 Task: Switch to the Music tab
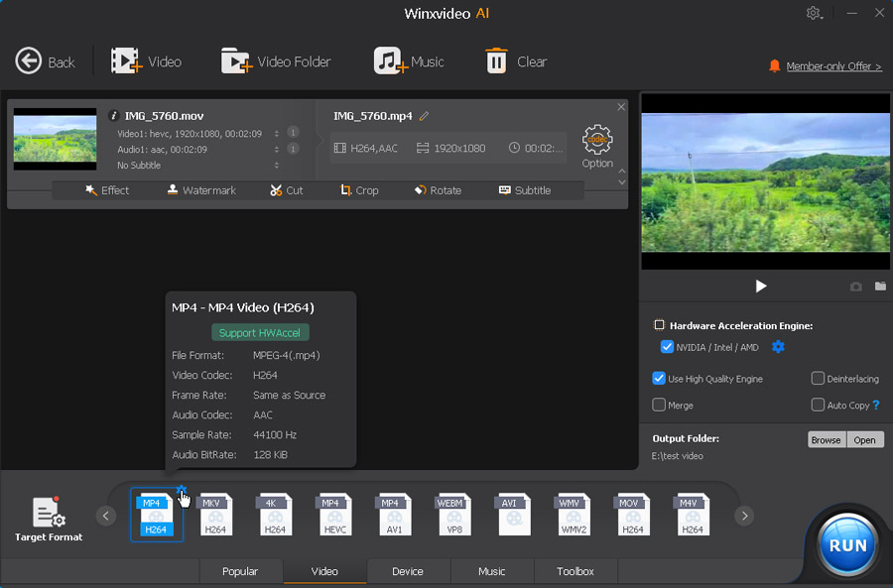491,571
